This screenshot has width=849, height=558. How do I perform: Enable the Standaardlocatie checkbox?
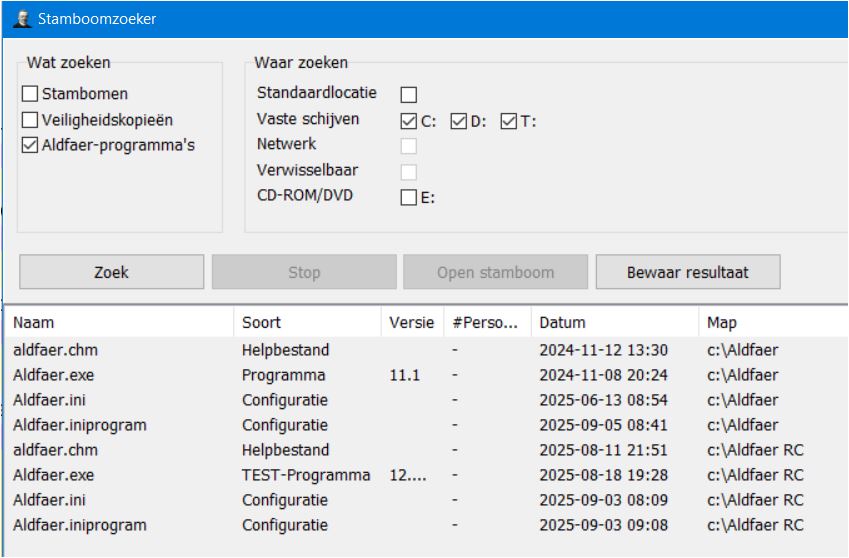click(408, 95)
